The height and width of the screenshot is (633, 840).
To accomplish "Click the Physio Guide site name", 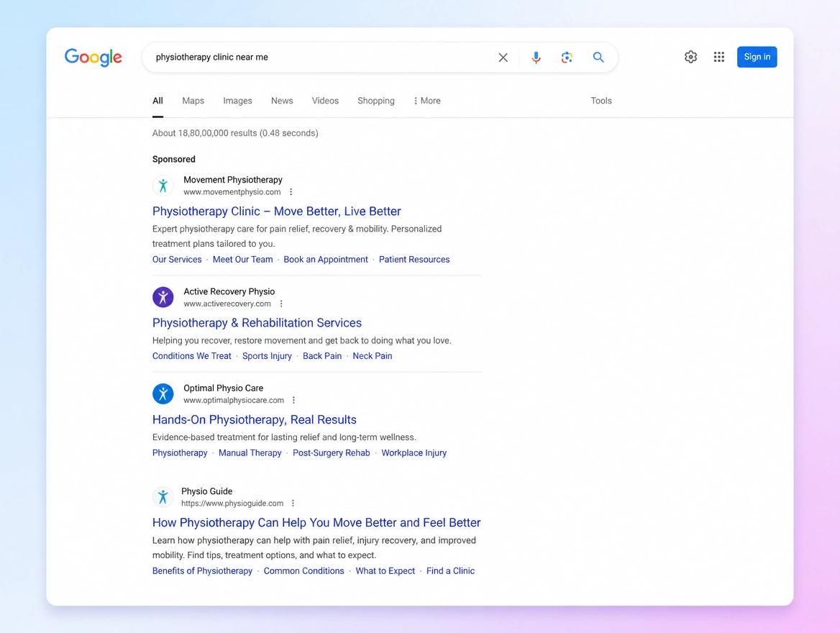I will (x=207, y=491).
